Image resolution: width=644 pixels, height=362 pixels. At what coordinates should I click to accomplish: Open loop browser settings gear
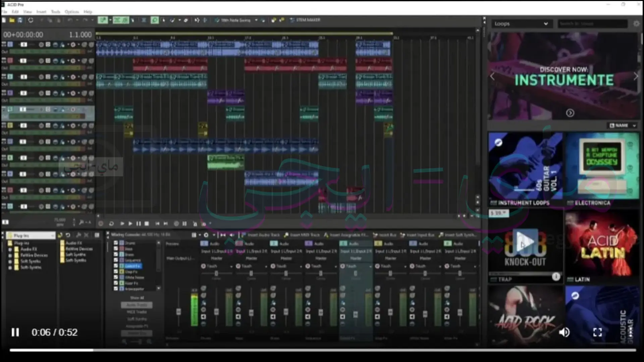coord(636,24)
